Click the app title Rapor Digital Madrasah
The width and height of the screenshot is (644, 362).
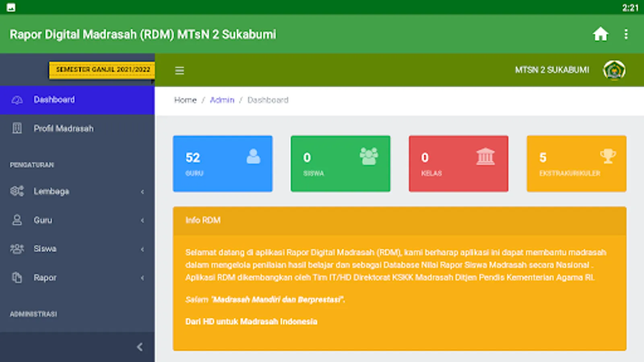click(x=143, y=35)
